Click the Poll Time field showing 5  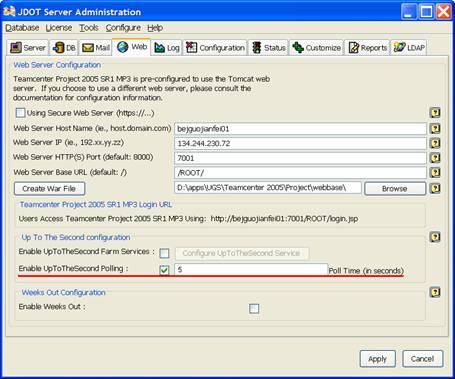tap(251, 270)
